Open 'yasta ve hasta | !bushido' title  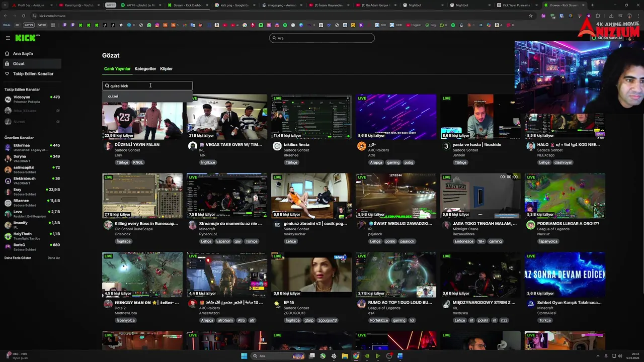pyautogui.click(x=476, y=145)
